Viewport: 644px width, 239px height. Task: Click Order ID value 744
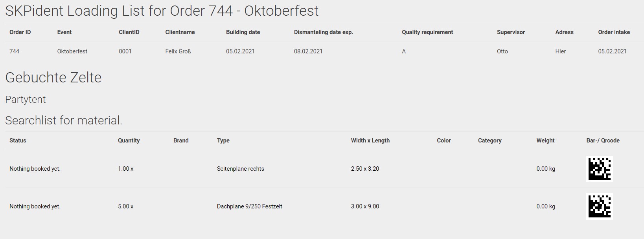(x=14, y=51)
